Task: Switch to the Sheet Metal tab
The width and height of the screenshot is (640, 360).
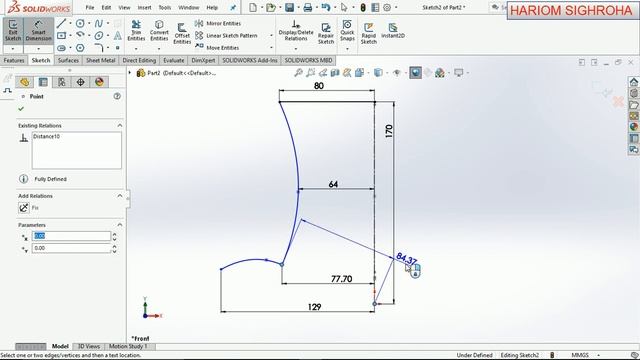Action: [x=100, y=60]
